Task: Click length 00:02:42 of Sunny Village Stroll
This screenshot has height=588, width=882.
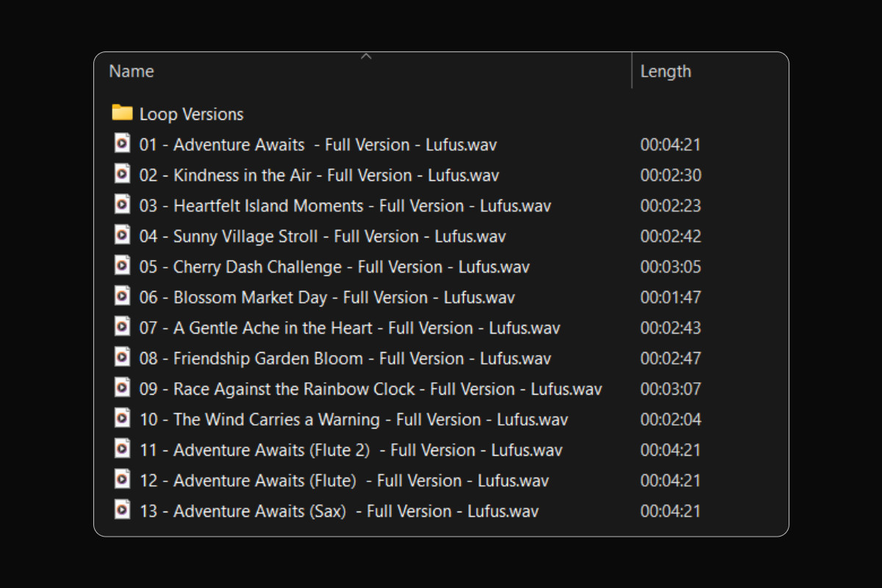Action: [x=670, y=236]
